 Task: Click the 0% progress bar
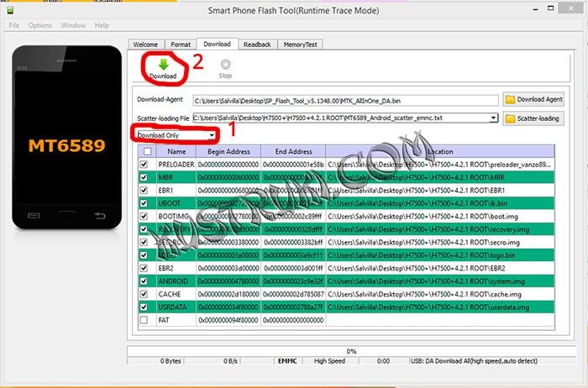(x=351, y=351)
